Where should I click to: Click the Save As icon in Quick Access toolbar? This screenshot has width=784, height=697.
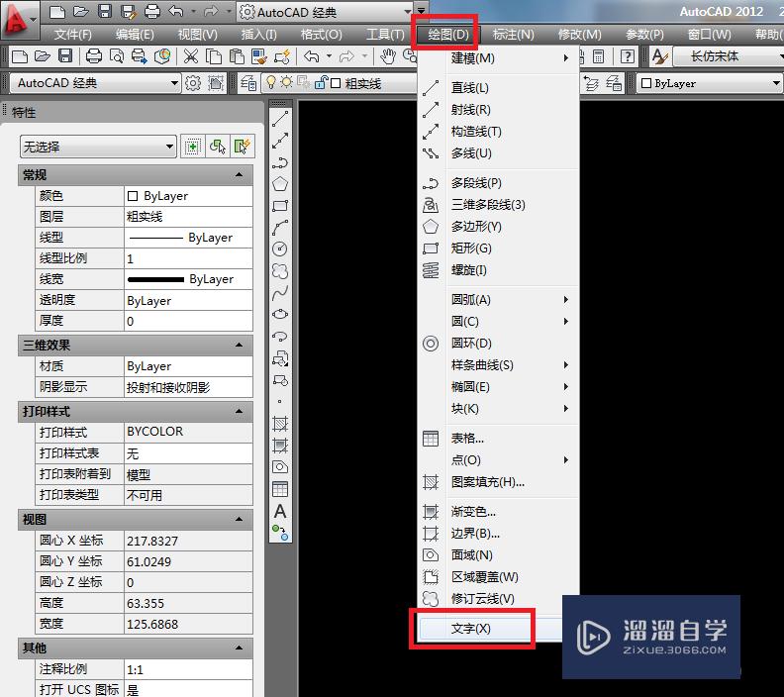coord(129,12)
